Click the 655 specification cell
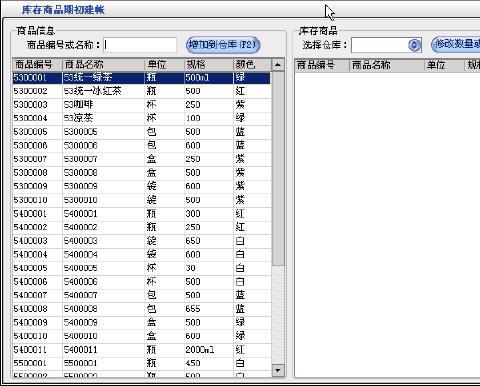 208,309
